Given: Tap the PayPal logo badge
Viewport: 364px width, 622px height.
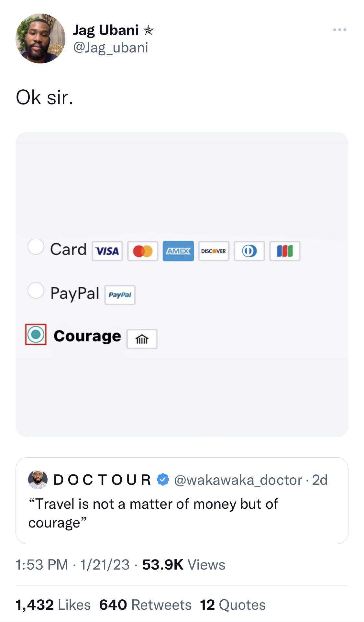Looking at the screenshot, I should [120, 295].
